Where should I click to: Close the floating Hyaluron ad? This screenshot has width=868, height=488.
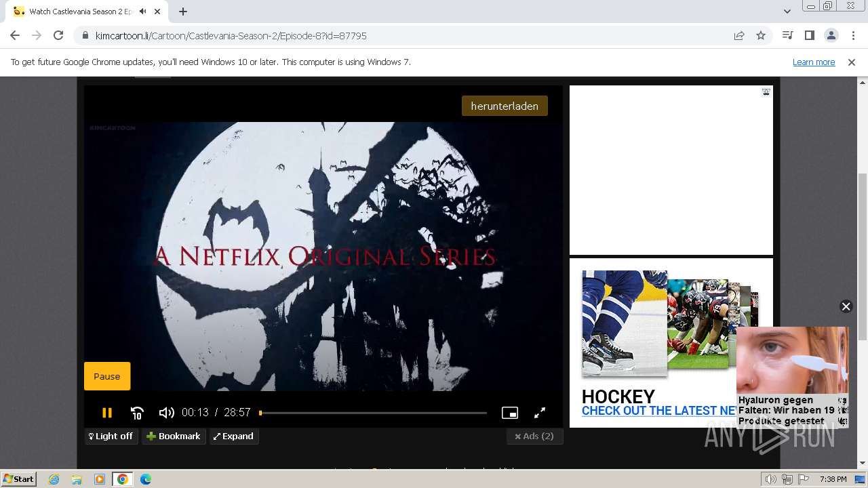(x=846, y=306)
